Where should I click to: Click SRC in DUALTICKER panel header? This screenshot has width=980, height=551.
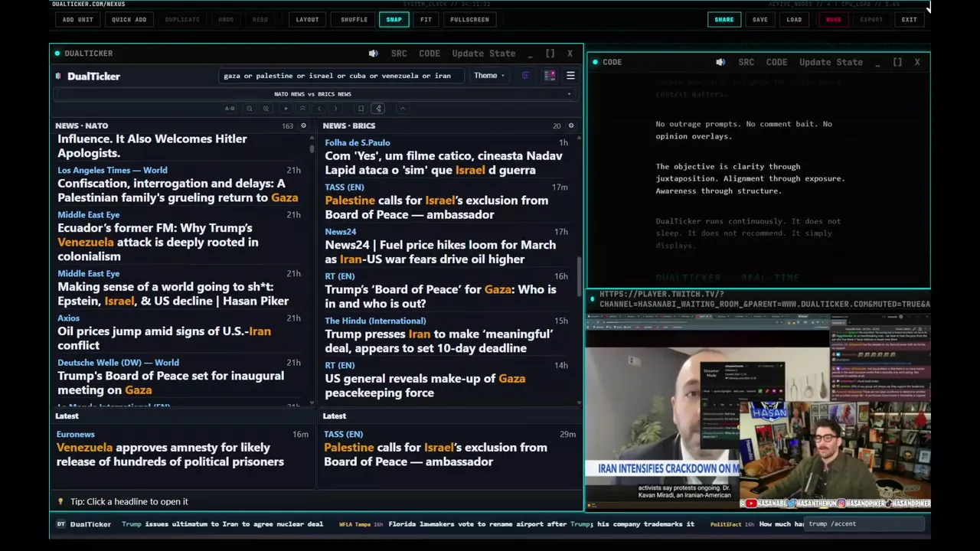399,54
